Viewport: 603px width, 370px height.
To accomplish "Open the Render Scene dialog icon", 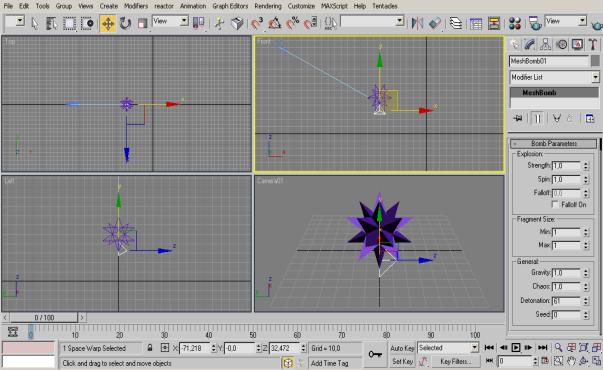I will (x=535, y=23).
